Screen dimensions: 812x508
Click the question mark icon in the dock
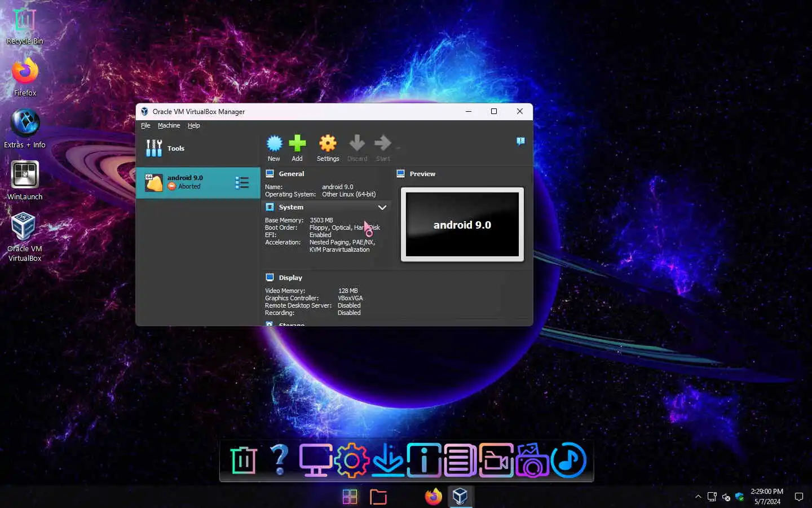click(279, 459)
